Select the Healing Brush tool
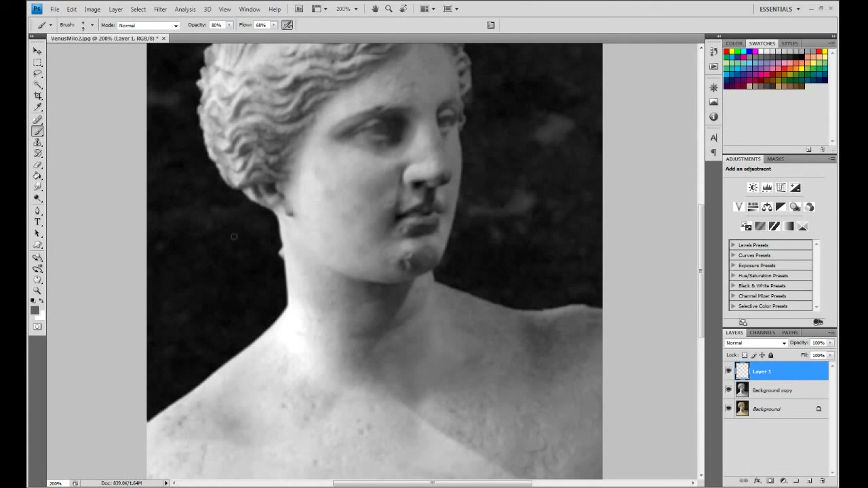868x488 pixels. [x=37, y=120]
